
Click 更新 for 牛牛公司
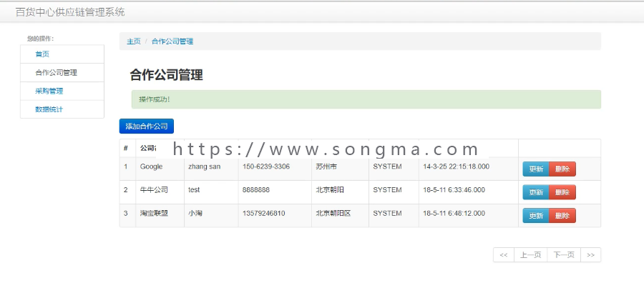(535, 192)
